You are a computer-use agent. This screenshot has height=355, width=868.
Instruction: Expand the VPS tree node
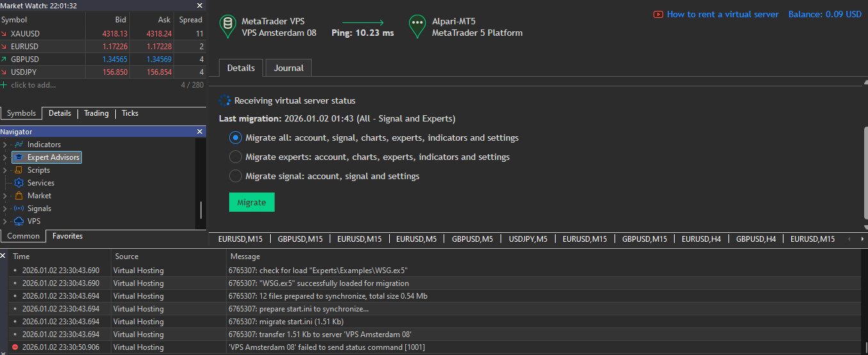click(5, 221)
